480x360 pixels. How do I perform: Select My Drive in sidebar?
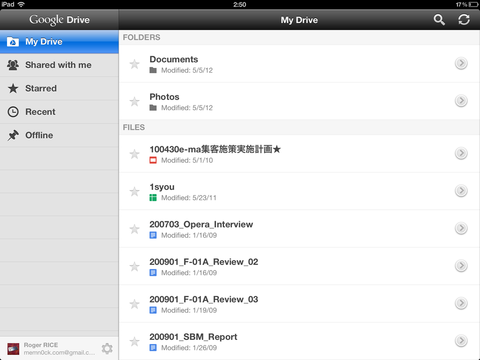pyautogui.click(x=59, y=42)
